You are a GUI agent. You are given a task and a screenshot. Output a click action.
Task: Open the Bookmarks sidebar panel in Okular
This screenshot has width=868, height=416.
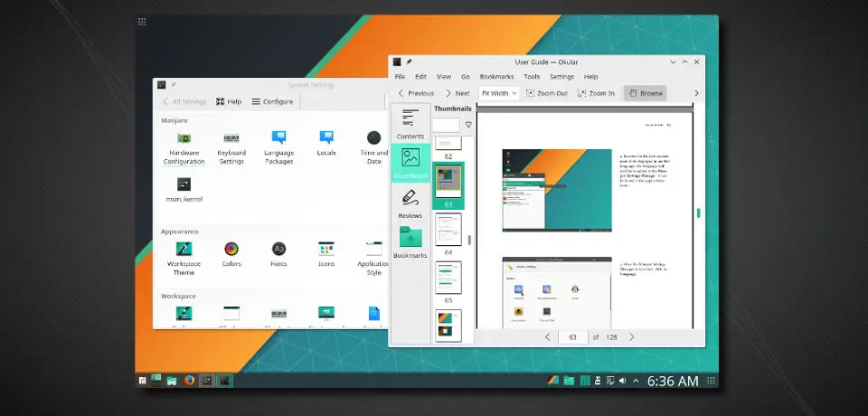[x=410, y=242]
